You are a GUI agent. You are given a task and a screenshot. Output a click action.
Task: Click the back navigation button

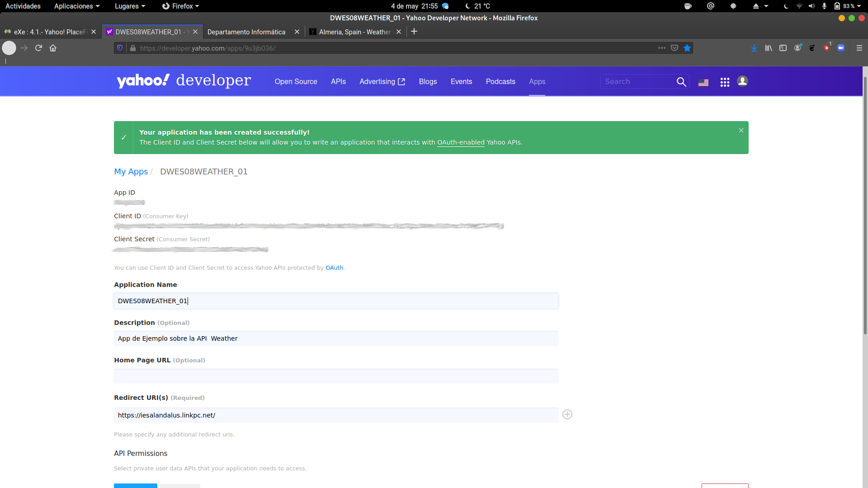pyautogui.click(x=9, y=48)
